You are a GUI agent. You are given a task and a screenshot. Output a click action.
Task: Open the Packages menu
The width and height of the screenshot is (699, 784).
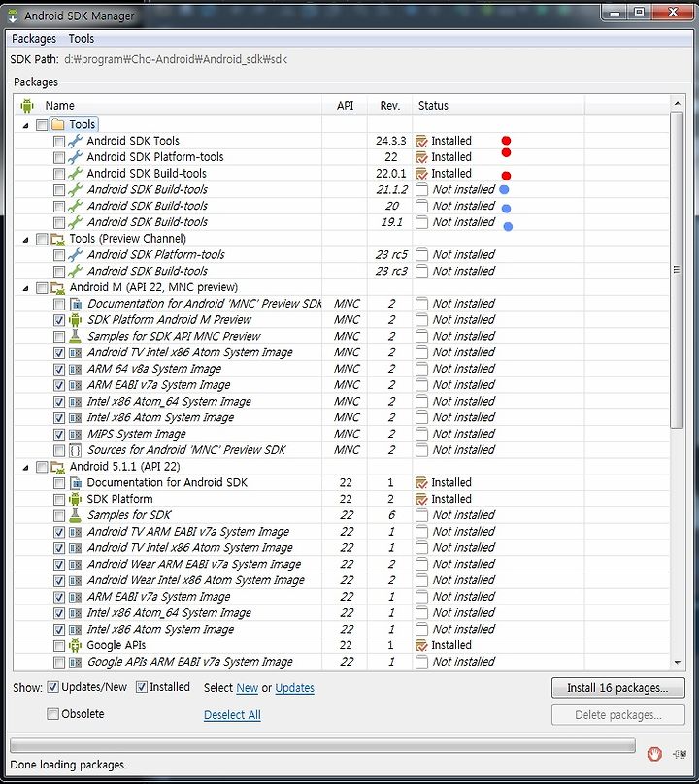point(34,39)
